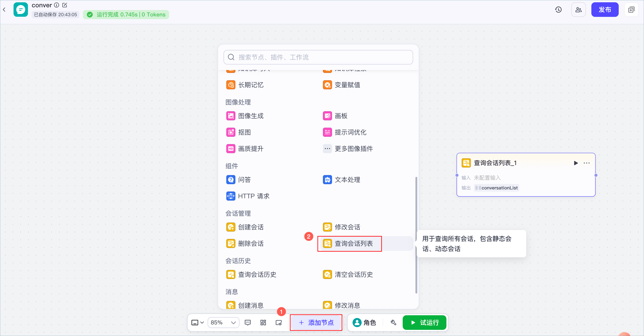Click the 添加节点 button

pos(316,323)
